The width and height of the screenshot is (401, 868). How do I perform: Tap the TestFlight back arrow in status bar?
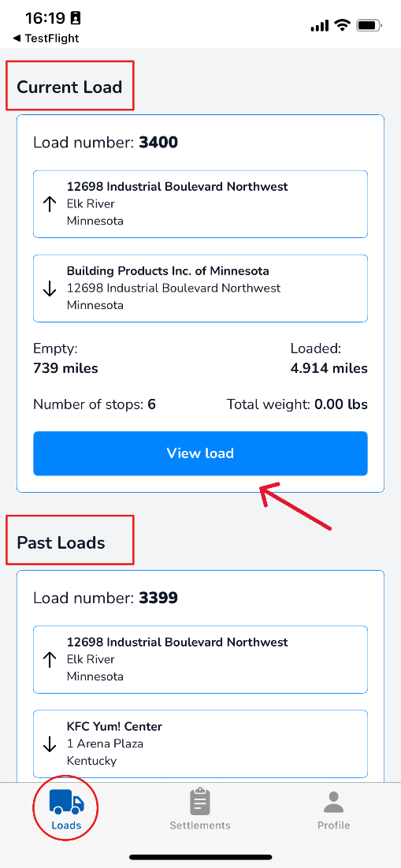pyautogui.click(x=17, y=38)
